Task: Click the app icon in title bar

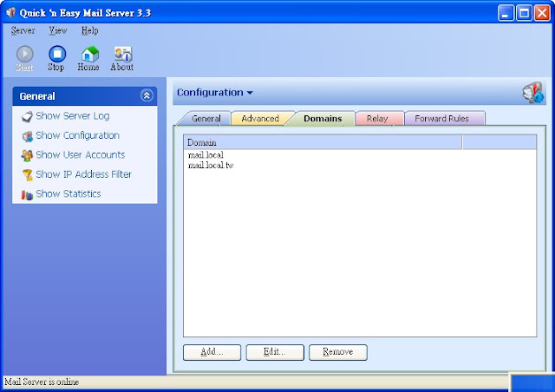Action: [10, 13]
